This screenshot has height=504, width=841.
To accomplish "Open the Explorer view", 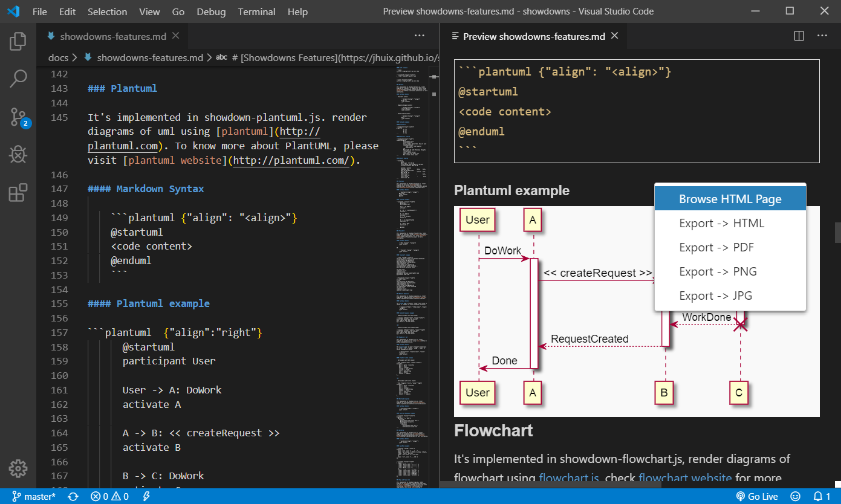I will 18,40.
